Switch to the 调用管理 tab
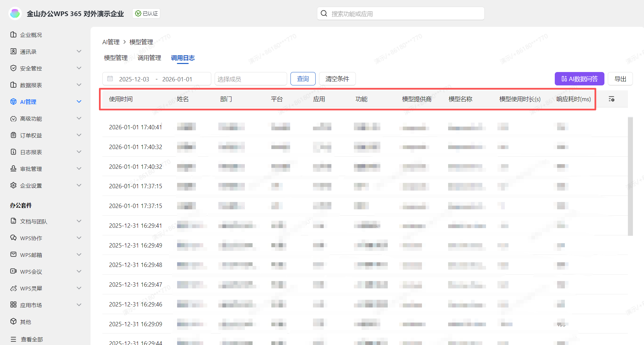This screenshot has height=345, width=644. (149, 58)
